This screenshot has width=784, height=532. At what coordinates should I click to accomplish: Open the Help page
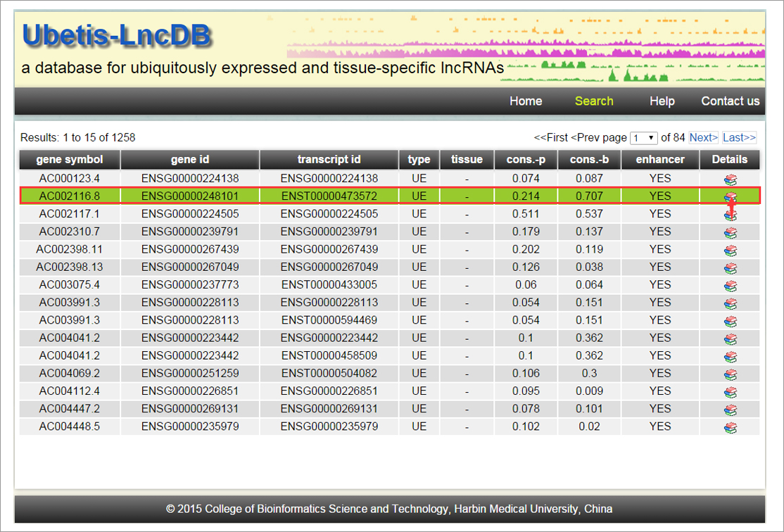click(x=662, y=101)
